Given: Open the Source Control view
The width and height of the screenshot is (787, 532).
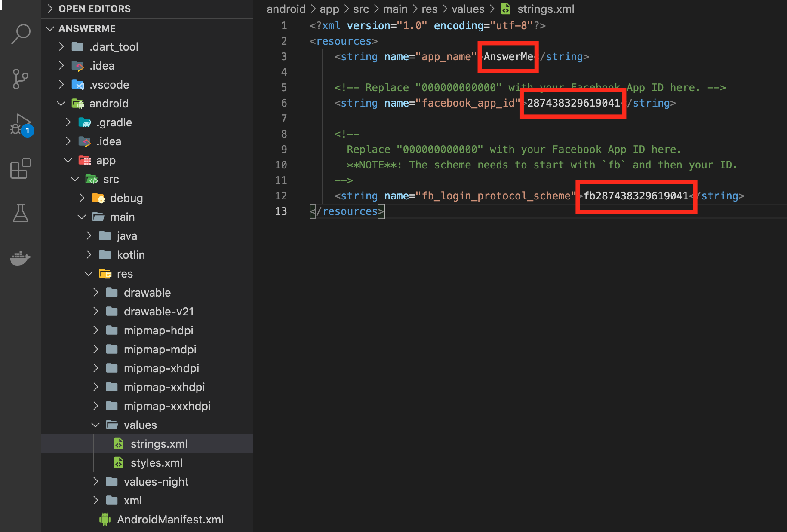Looking at the screenshot, I should [x=20, y=79].
